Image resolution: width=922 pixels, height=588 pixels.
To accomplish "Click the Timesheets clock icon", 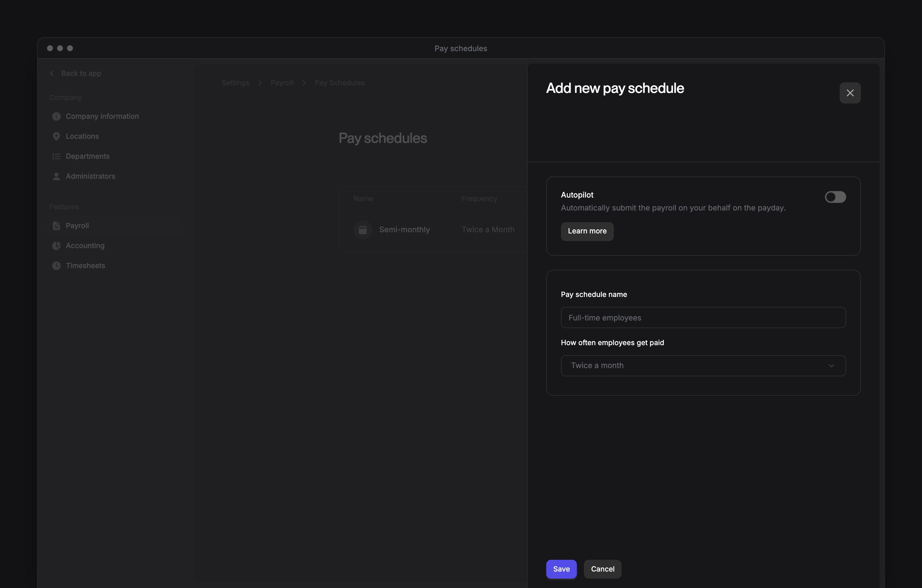I will pyautogui.click(x=56, y=266).
